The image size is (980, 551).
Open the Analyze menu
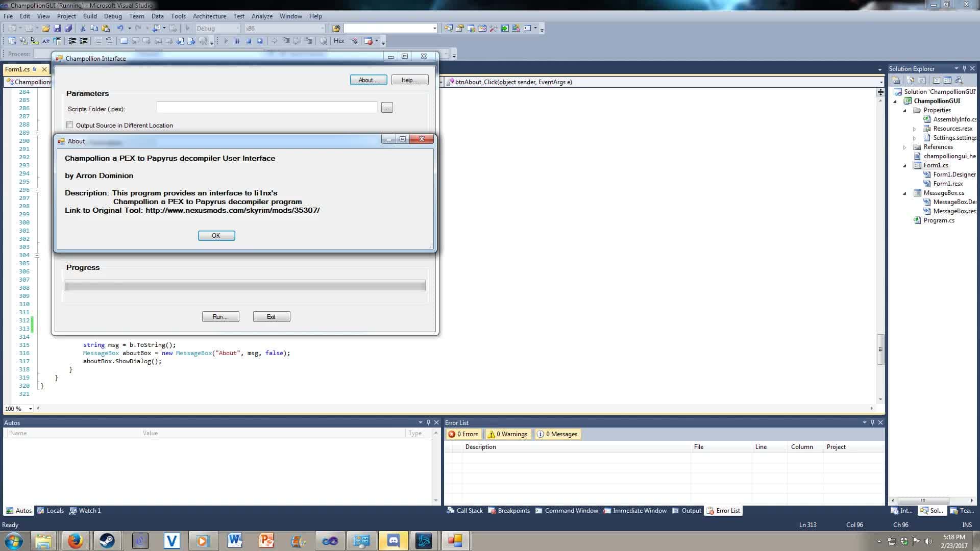pyautogui.click(x=262, y=16)
